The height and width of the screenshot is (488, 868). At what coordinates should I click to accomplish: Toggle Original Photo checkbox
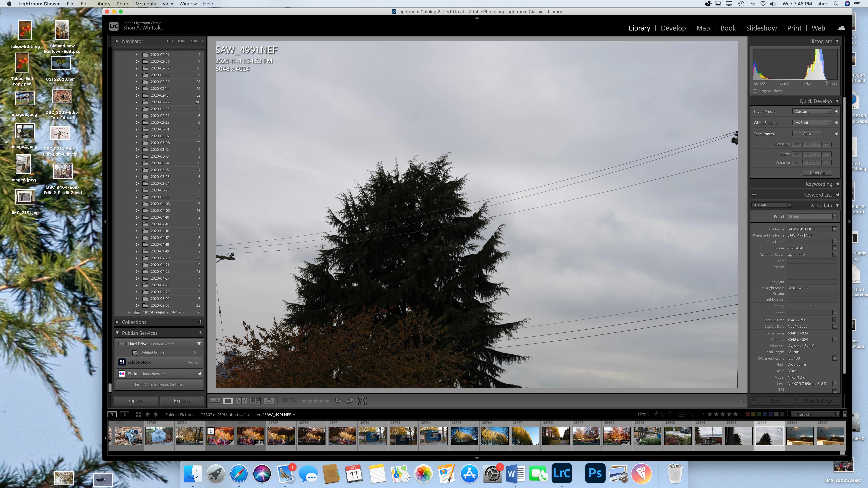point(755,91)
